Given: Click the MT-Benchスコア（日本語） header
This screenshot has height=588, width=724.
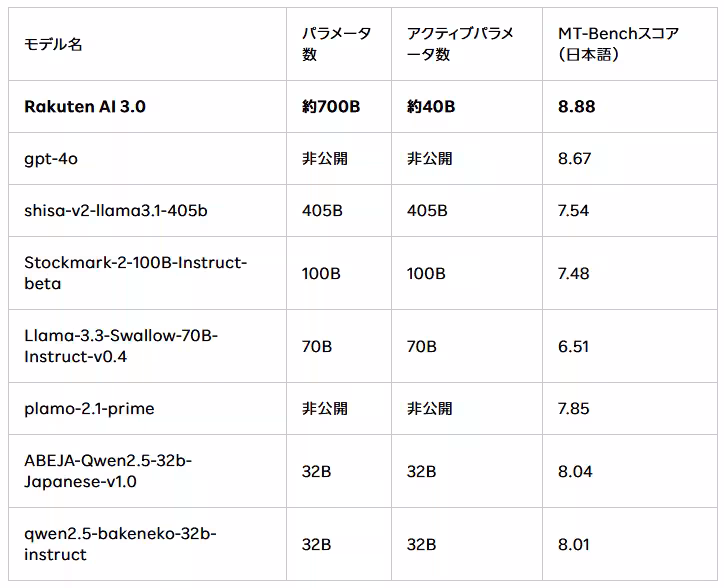Looking at the screenshot, I should pyautogui.click(x=618, y=44).
